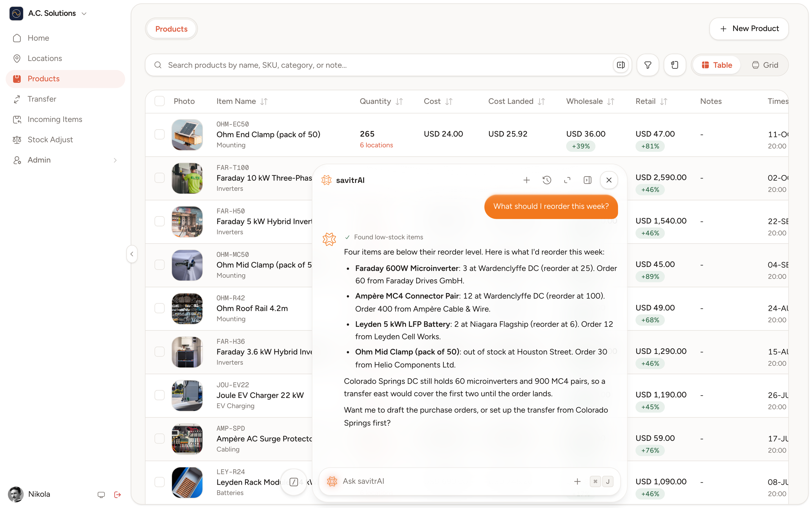
Task: Open Stock Adjust page
Action: 65,139
